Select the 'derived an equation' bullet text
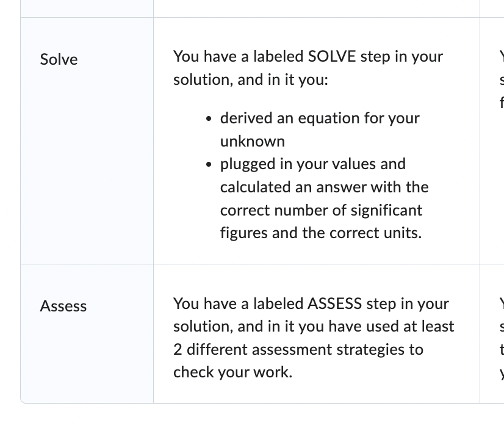 coord(320,129)
